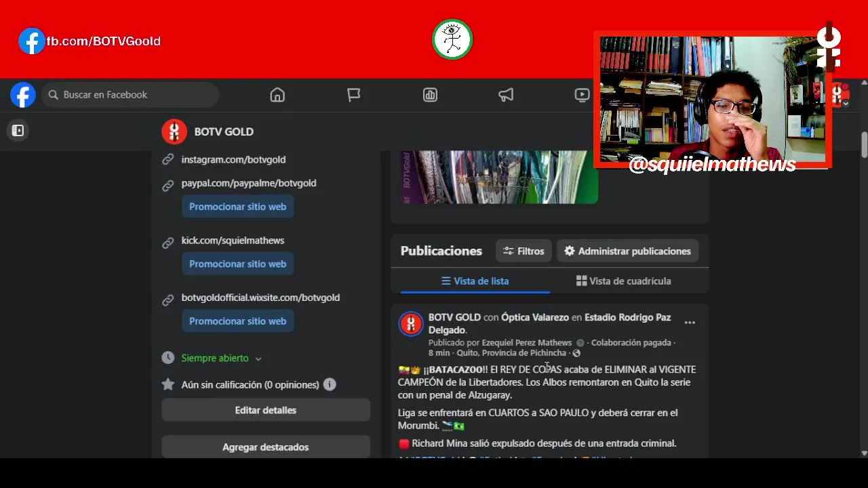
Task: Open the paypal.com/paypalme/botvgold link
Action: coord(249,183)
